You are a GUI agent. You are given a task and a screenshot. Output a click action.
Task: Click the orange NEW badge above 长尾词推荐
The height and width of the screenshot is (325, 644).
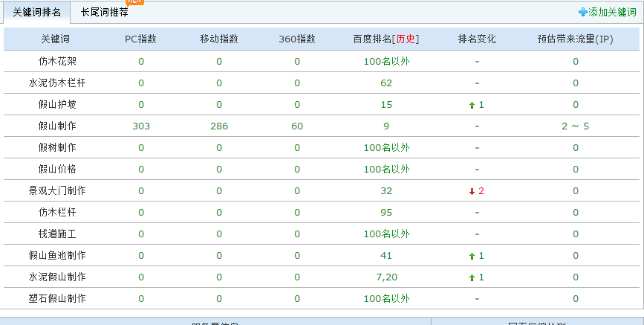coord(135,1)
